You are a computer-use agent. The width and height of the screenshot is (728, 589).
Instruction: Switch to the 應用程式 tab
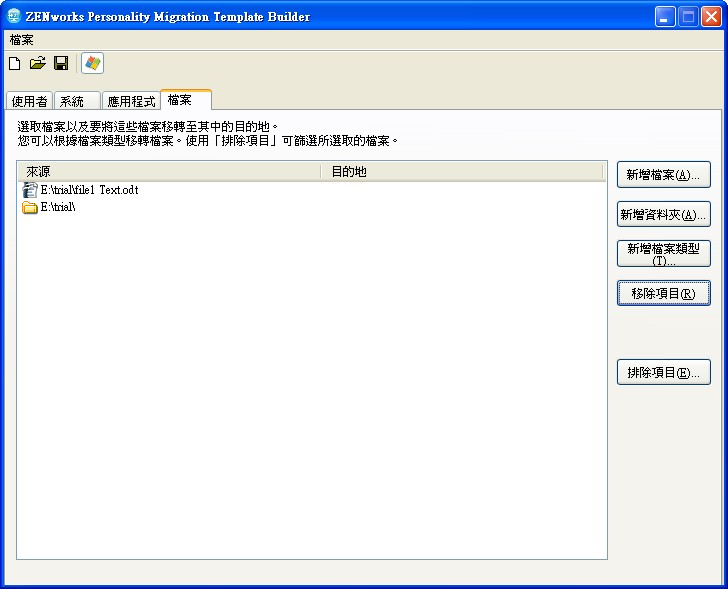pyautogui.click(x=131, y=101)
